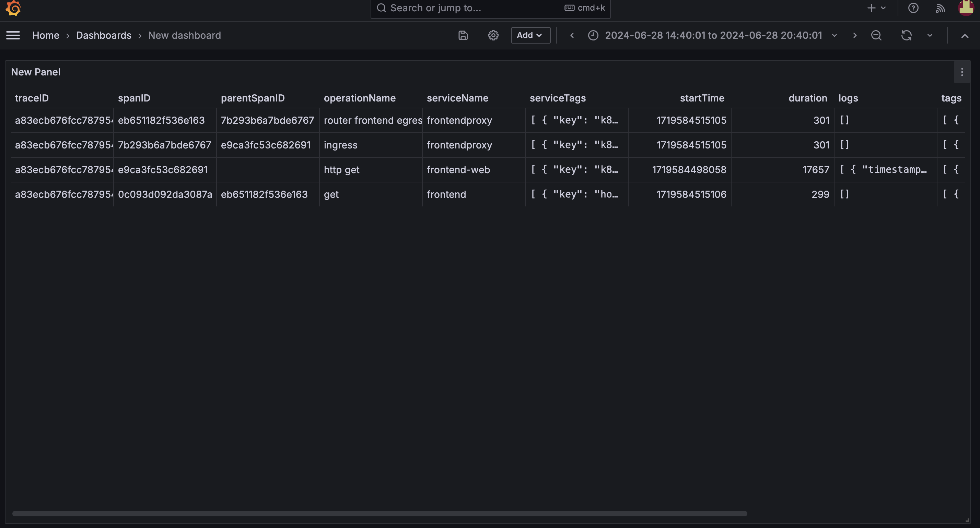Sort by serviceTags column header
This screenshot has width=980, height=528.
tap(558, 98)
